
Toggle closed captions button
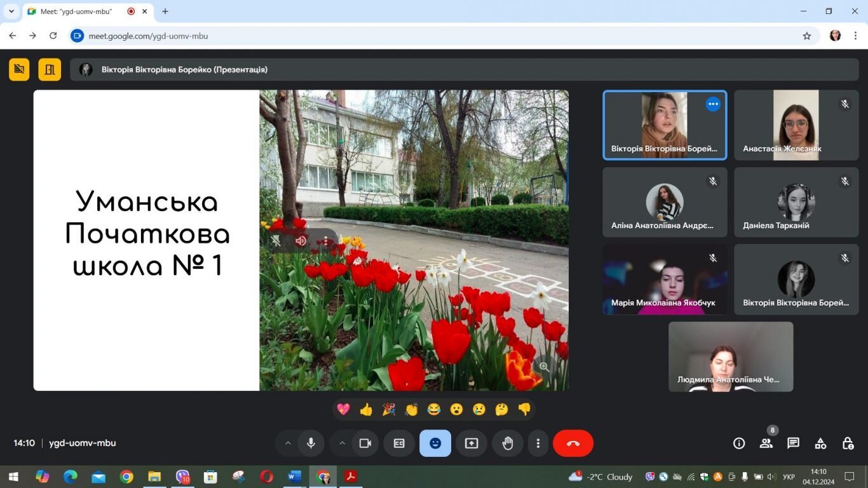(399, 444)
